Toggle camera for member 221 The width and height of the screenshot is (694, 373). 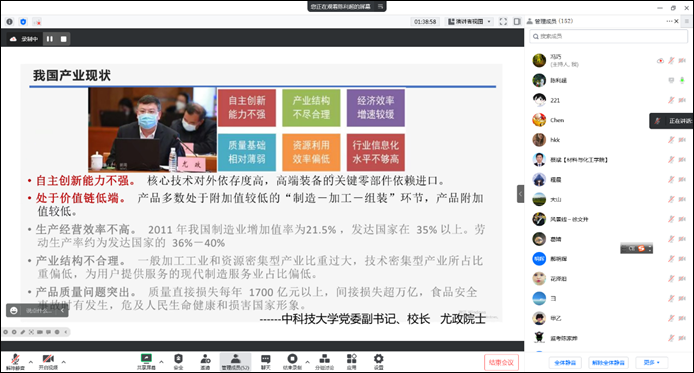pos(682,100)
